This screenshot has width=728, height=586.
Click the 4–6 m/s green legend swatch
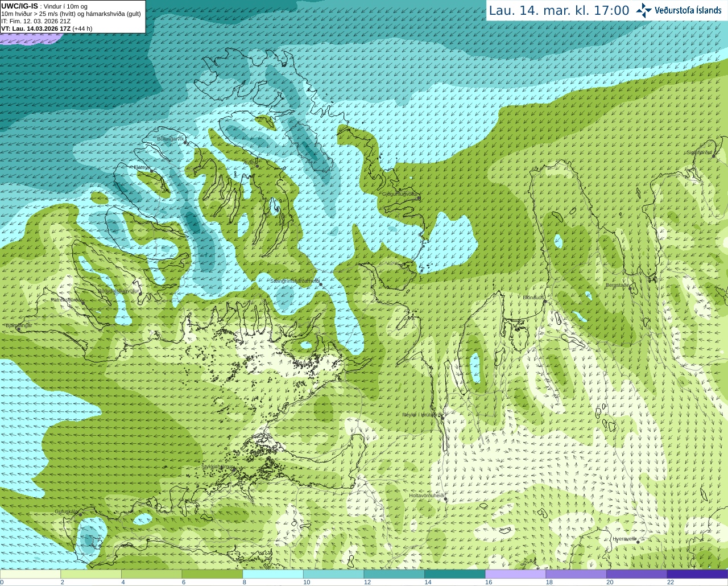point(152,574)
